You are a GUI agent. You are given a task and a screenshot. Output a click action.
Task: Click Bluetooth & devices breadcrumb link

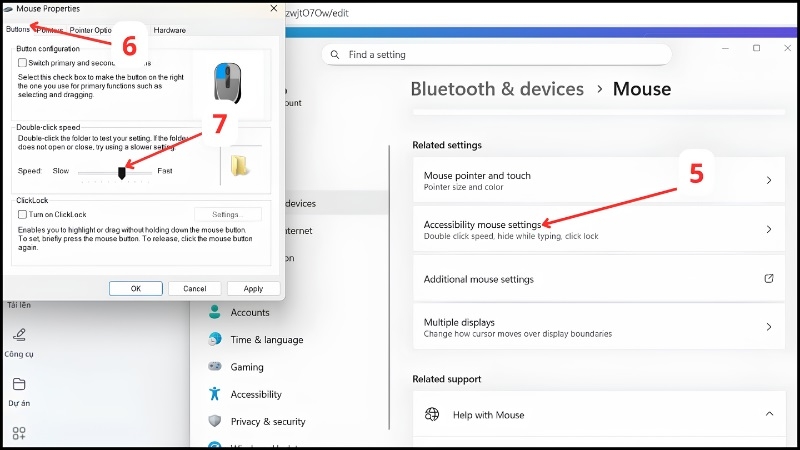[497, 89]
